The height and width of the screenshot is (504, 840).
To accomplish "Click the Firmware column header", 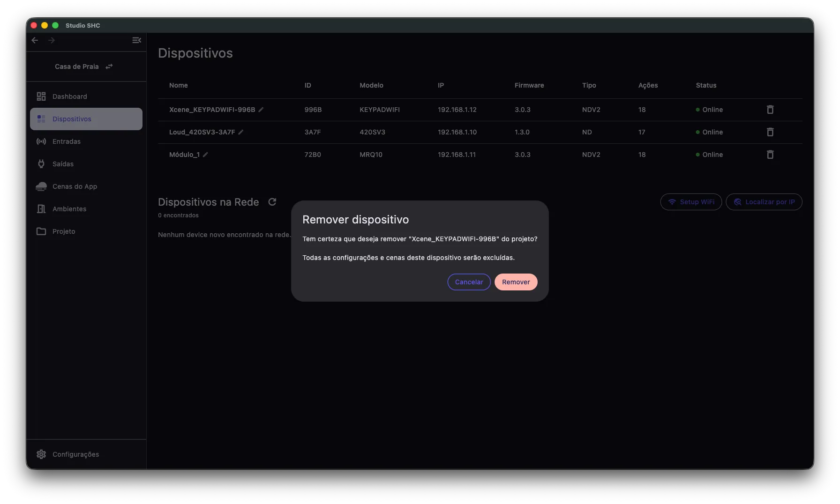I will (x=529, y=85).
